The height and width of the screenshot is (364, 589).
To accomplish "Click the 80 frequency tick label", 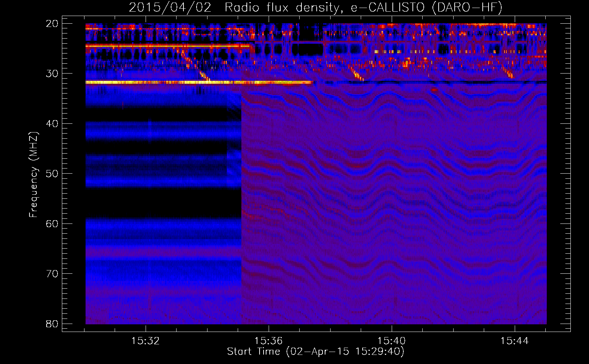I will [52, 324].
